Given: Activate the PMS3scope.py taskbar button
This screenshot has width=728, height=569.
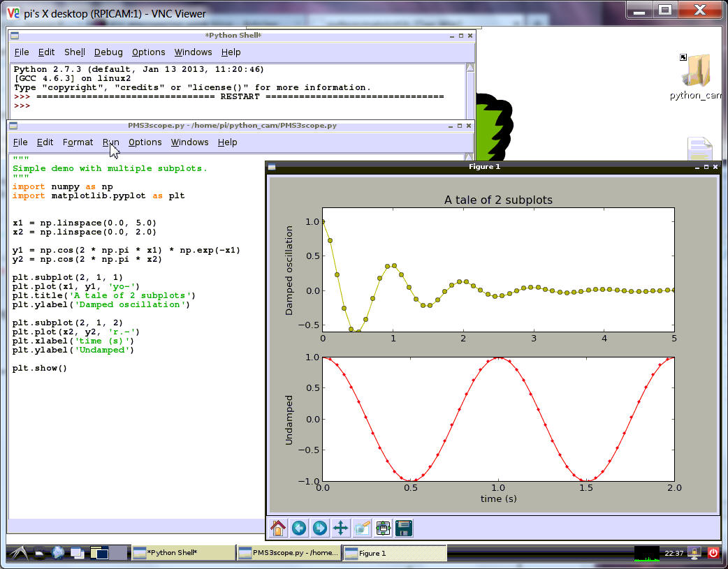Looking at the screenshot, I should click(288, 553).
